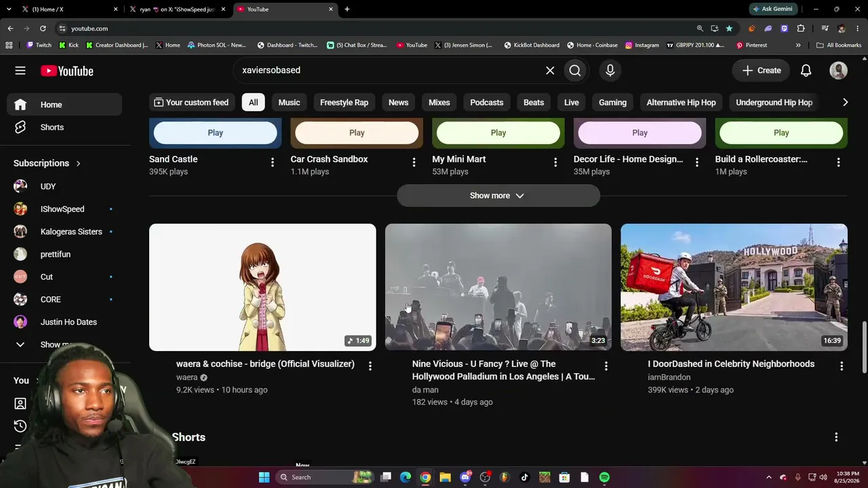Open the All Bookmarks folder

839,45
